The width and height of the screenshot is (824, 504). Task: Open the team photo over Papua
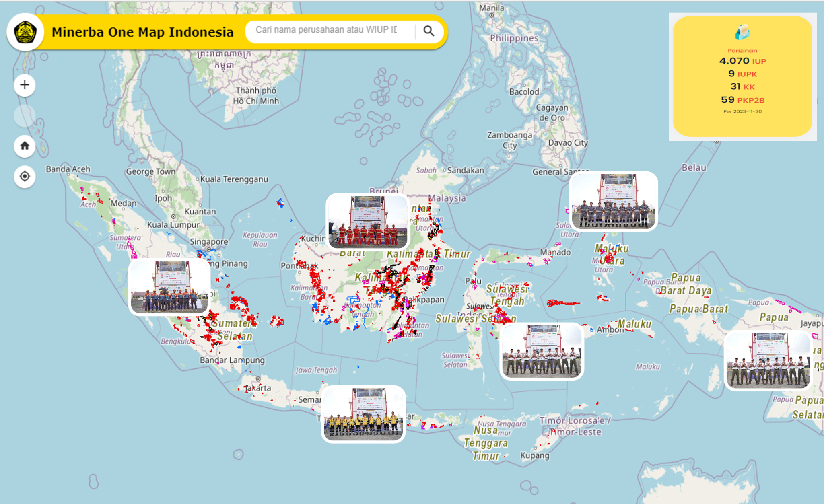click(768, 360)
